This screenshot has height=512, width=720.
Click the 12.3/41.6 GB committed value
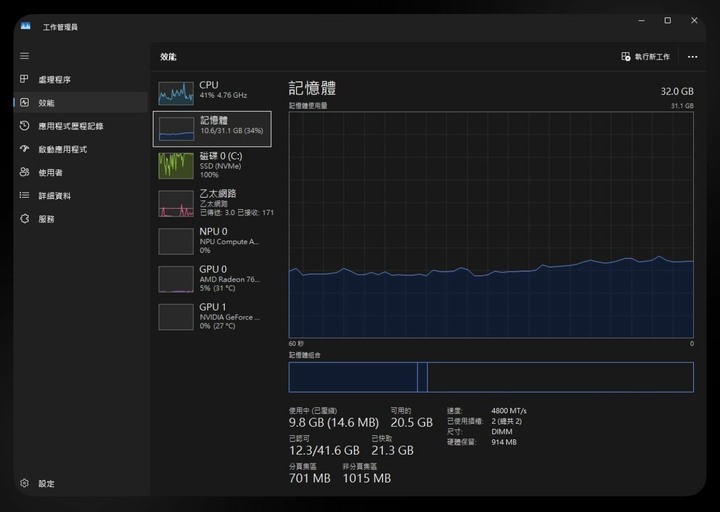point(324,450)
